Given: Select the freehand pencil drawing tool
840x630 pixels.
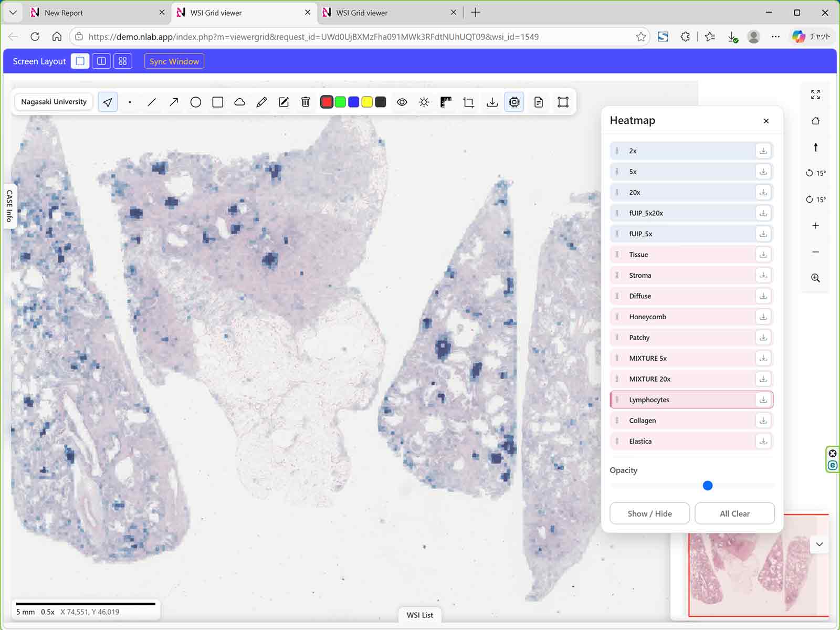Looking at the screenshot, I should (x=261, y=102).
